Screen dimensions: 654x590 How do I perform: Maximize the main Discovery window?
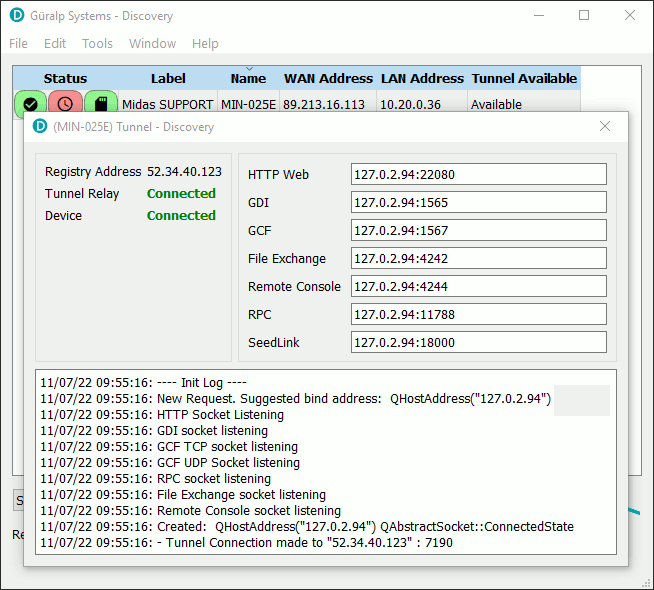click(x=584, y=15)
